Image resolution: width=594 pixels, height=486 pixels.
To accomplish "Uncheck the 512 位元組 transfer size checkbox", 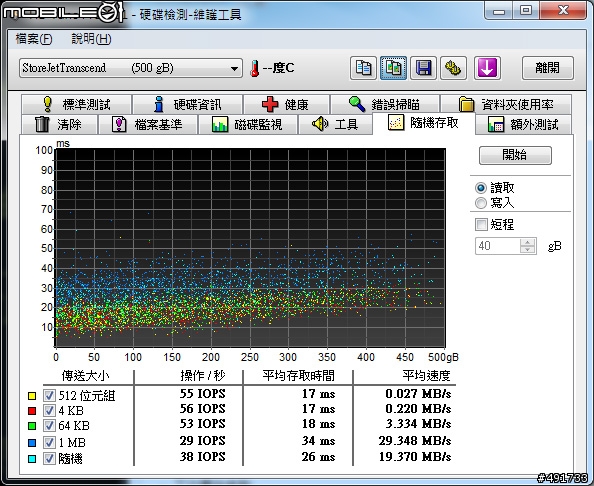I will pos(49,395).
